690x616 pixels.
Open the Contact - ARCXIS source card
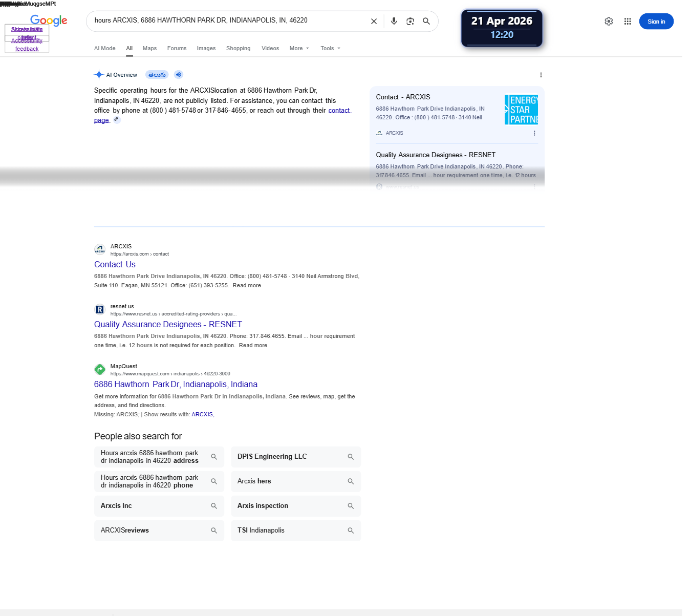[x=403, y=97]
